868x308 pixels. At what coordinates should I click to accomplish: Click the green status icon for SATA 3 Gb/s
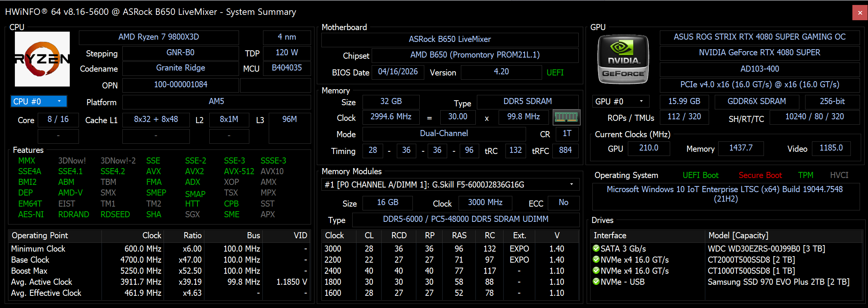[x=596, y=249]
